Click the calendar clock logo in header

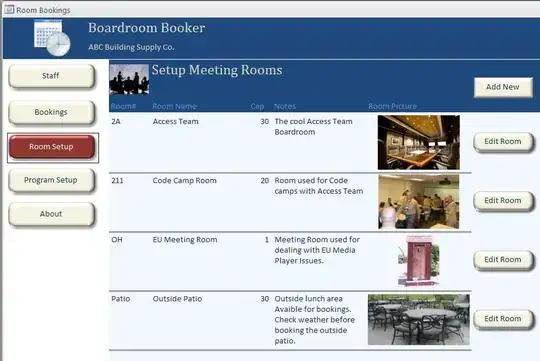(52, 38)
